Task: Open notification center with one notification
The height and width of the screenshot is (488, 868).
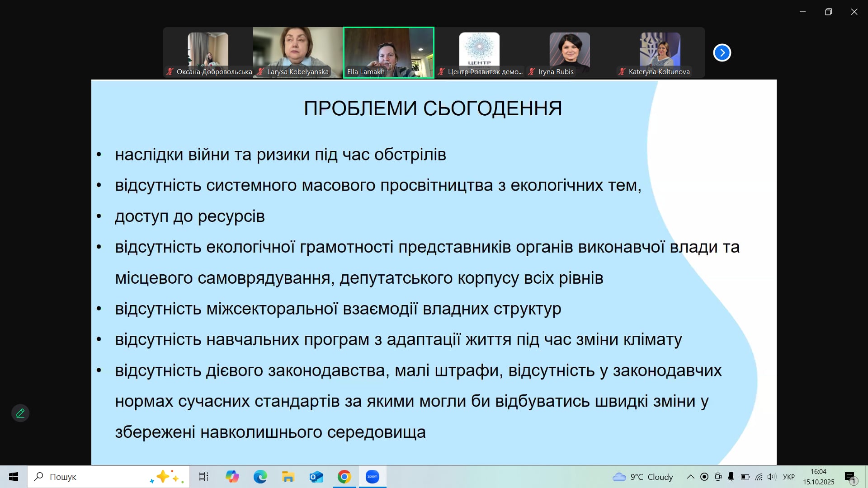Action: tap(850, 477)
